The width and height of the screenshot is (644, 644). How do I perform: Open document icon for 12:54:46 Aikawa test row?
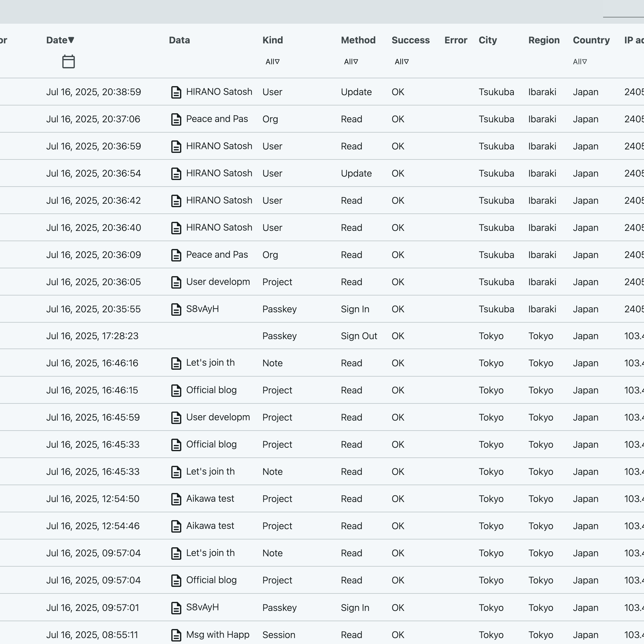tap(176, 526)
